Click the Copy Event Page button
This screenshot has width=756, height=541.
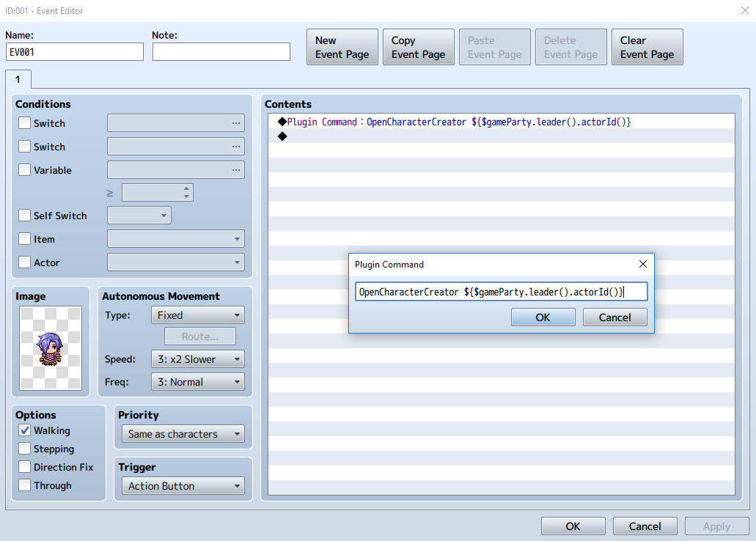pos(418,48)
